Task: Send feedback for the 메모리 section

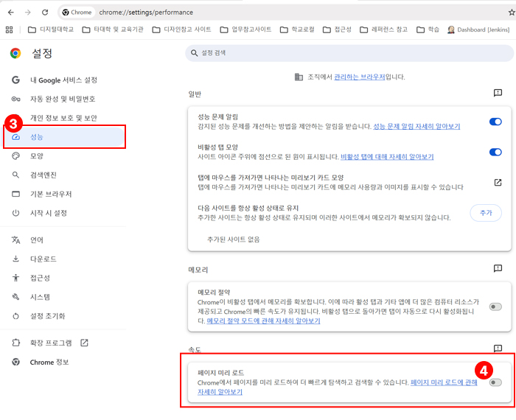Action: pos(498,268)
